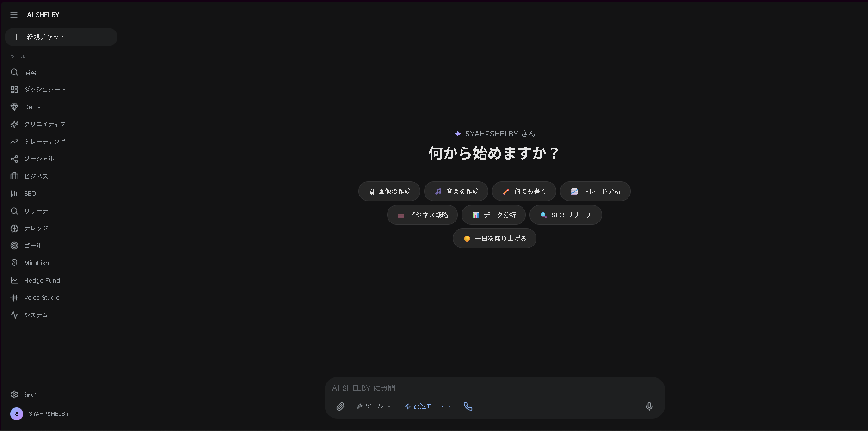The height and width of the screenshot is (431, 868).
Task: Choose the 画像の作成 suggestion chip
Action: (x=389, y=191)
